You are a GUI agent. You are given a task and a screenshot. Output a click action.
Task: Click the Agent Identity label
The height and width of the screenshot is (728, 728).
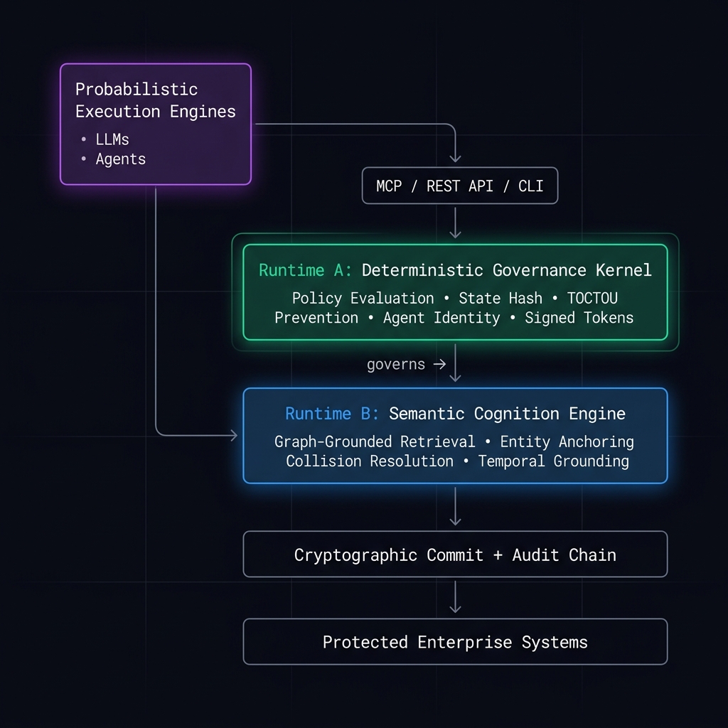click(x=441, y=318)
